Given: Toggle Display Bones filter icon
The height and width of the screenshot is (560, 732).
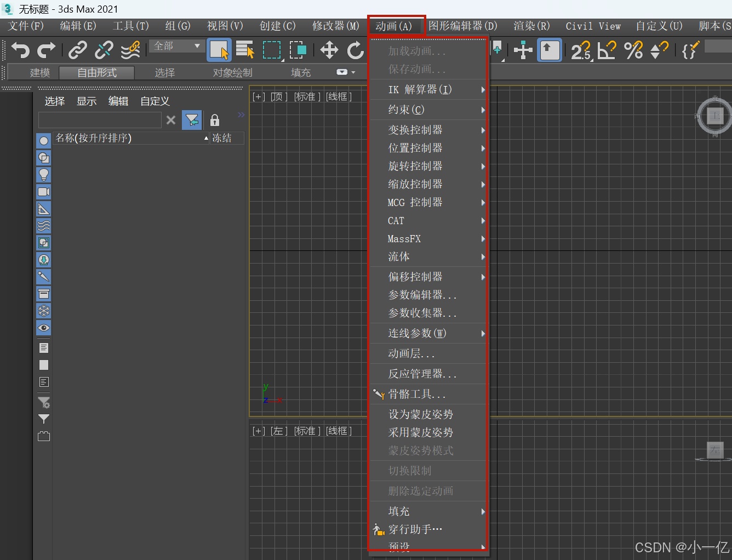Looking at the screenshot, I should coord(44,277).
